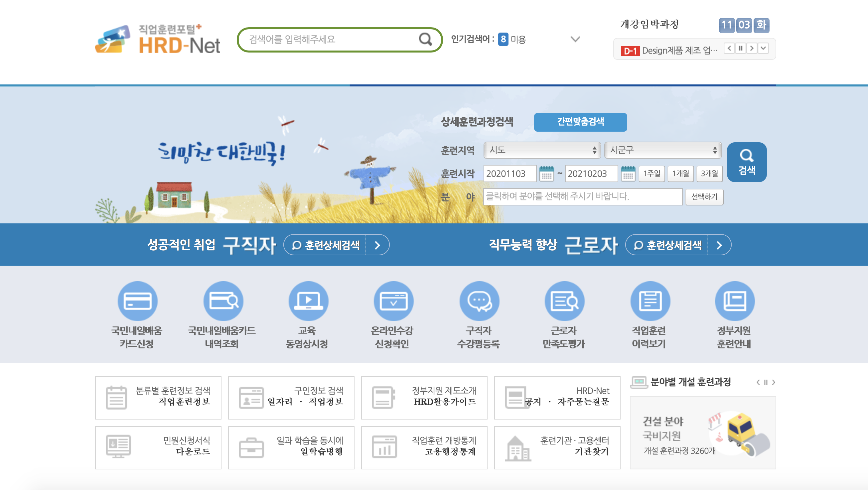
Task: Click the 선택하기 field selection button
Action: (x=704, y=197)
